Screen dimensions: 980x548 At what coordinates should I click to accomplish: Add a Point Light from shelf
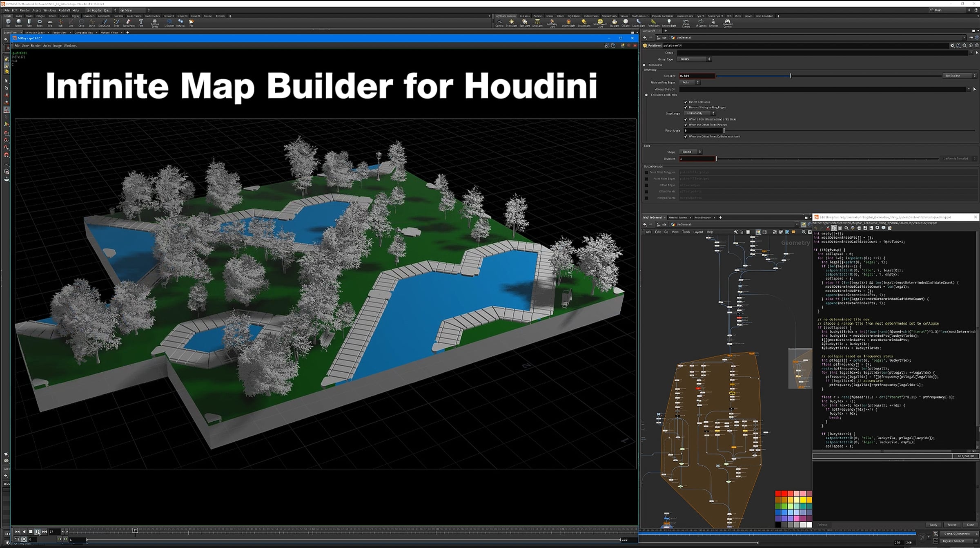coord(511,22)
